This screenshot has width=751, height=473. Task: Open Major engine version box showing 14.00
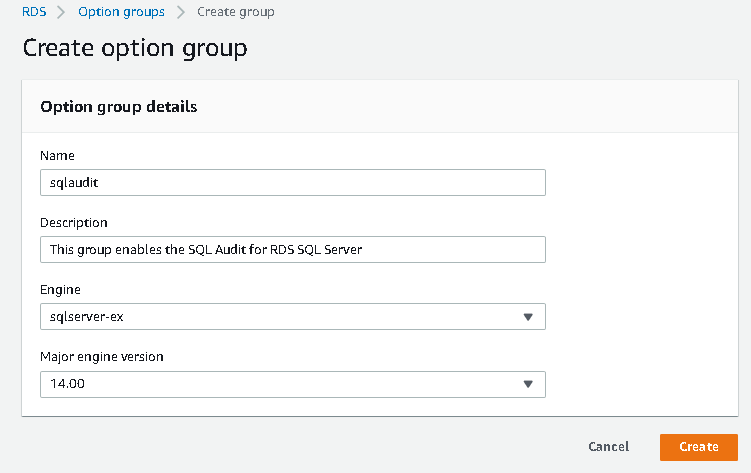click(280, 384)
